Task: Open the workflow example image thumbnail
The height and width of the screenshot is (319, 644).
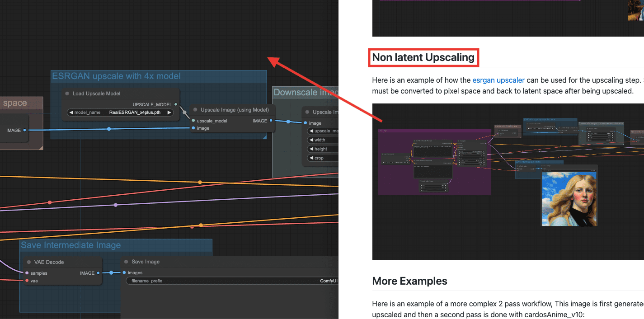Action: 508,182
